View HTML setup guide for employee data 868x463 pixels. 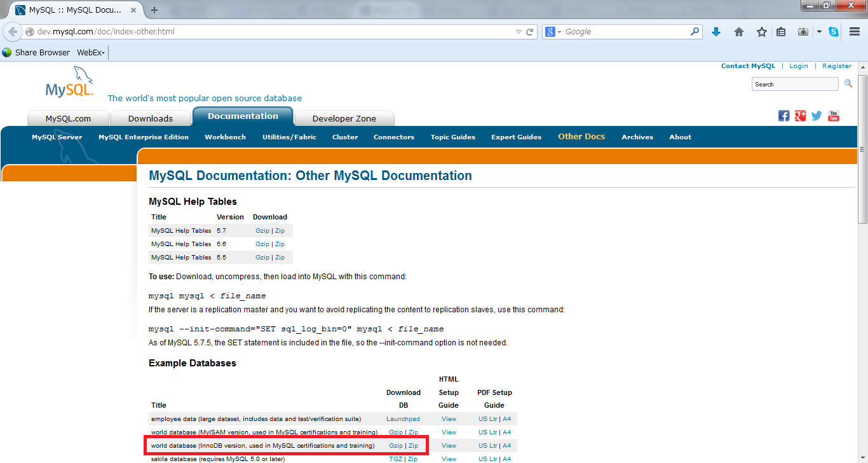449,419
